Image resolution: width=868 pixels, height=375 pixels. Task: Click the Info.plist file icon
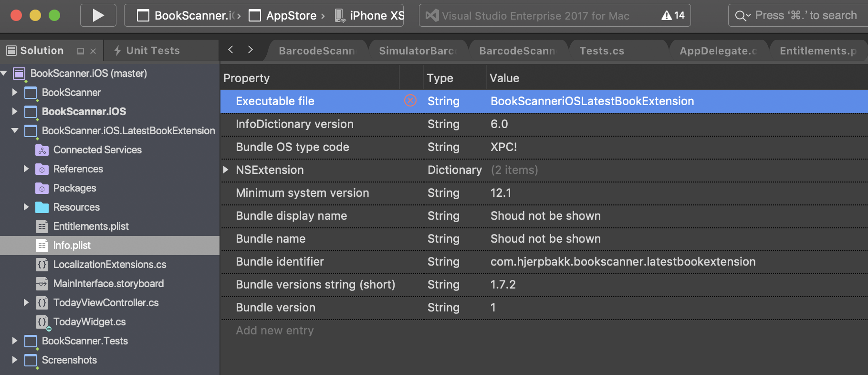(42, 246)
